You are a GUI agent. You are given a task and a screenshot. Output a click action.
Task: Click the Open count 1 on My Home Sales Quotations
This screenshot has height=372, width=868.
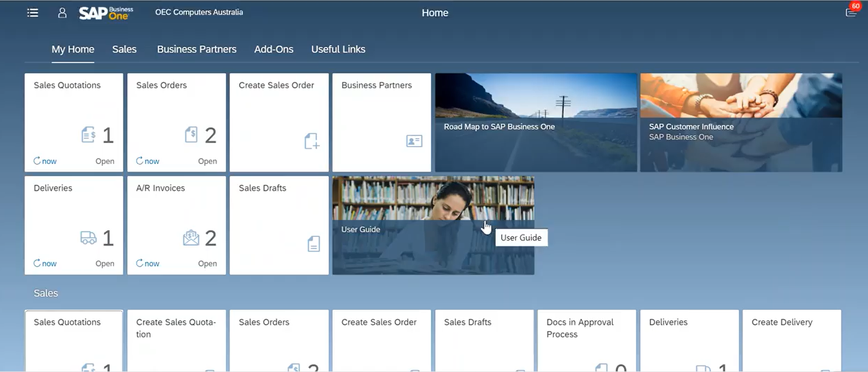point(108,136)
